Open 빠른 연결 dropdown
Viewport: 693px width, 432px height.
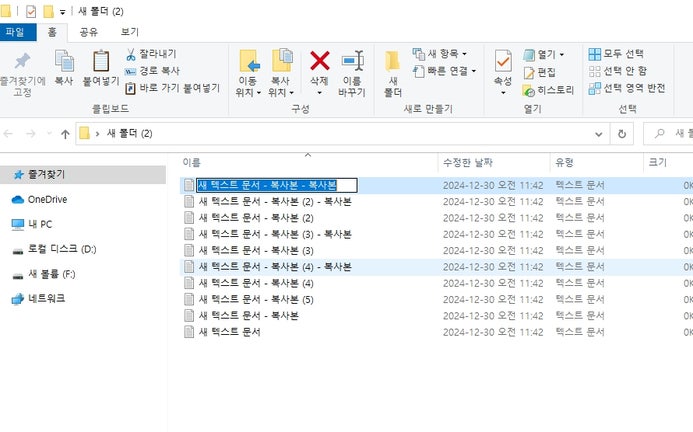(445, 71)
